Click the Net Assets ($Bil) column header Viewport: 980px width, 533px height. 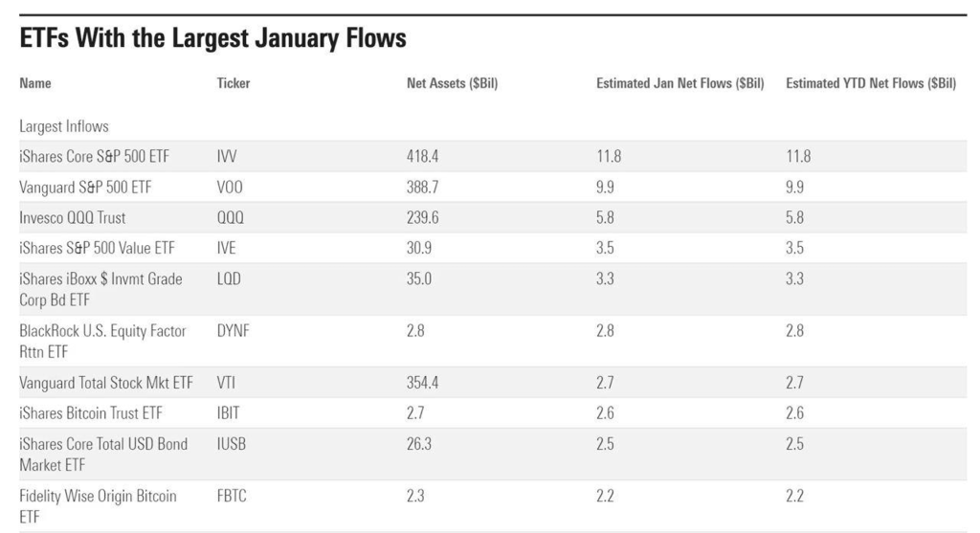tap(452, 83)
